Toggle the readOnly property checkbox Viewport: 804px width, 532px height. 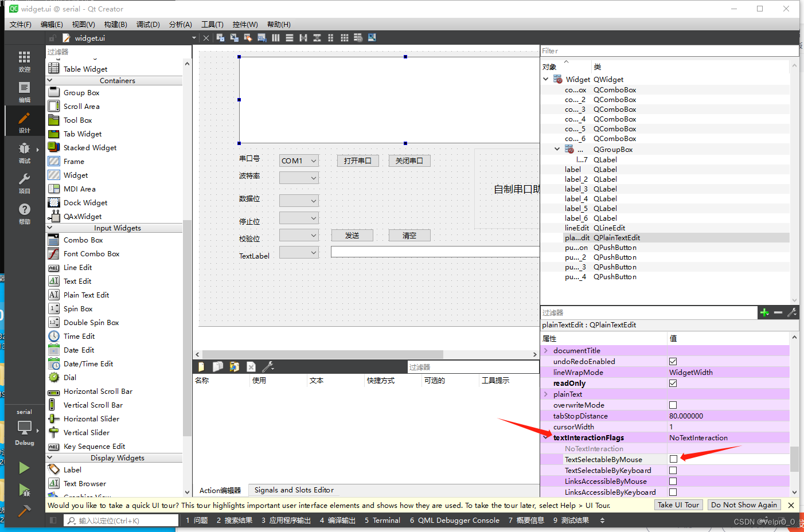(x=672, y=383)
